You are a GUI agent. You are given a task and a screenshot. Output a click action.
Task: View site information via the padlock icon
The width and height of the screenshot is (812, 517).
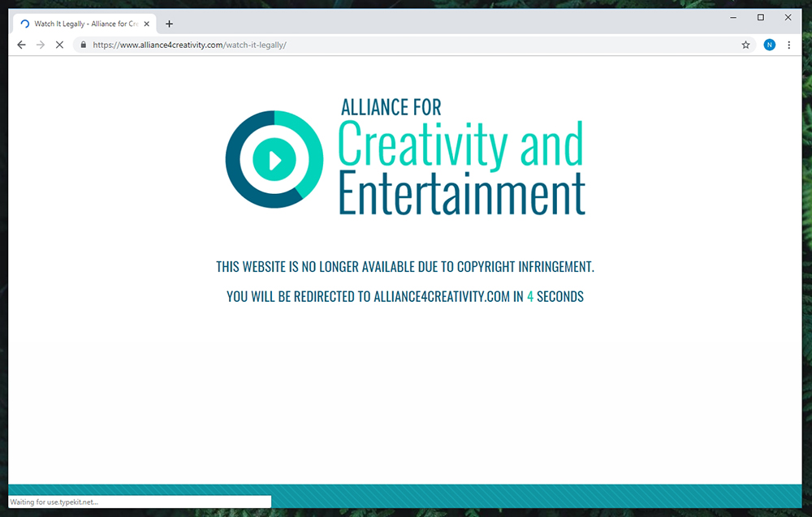pyautogui.click(x=84, y=45)
